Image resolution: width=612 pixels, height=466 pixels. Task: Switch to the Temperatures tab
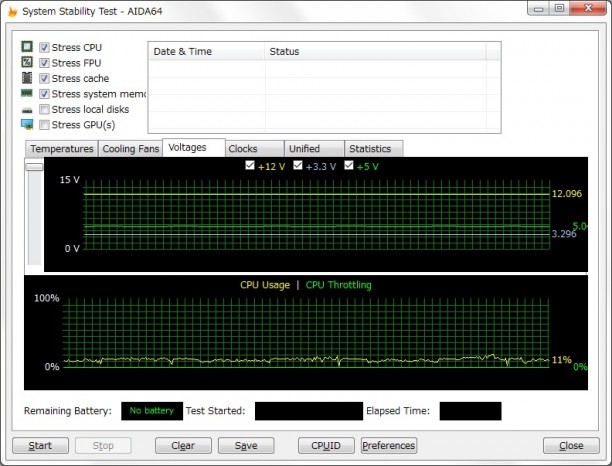(62, 149)
